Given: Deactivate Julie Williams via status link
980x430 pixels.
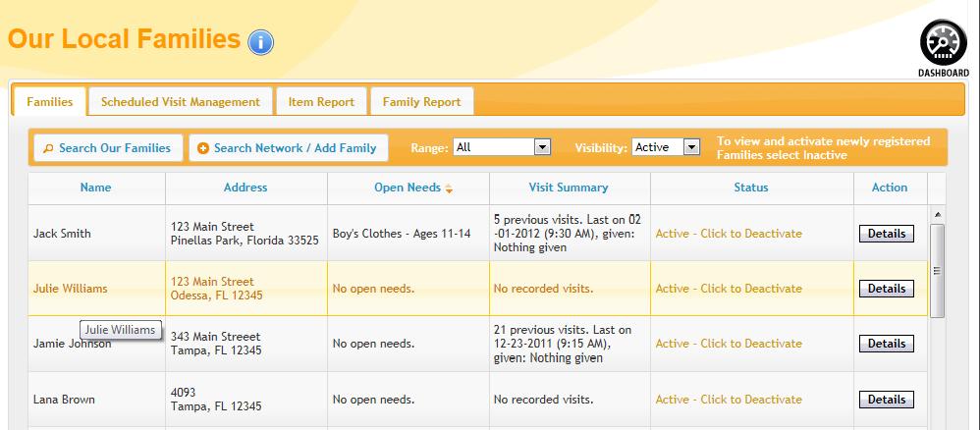Looking at the screenshot, I should [x=729, y=289].
